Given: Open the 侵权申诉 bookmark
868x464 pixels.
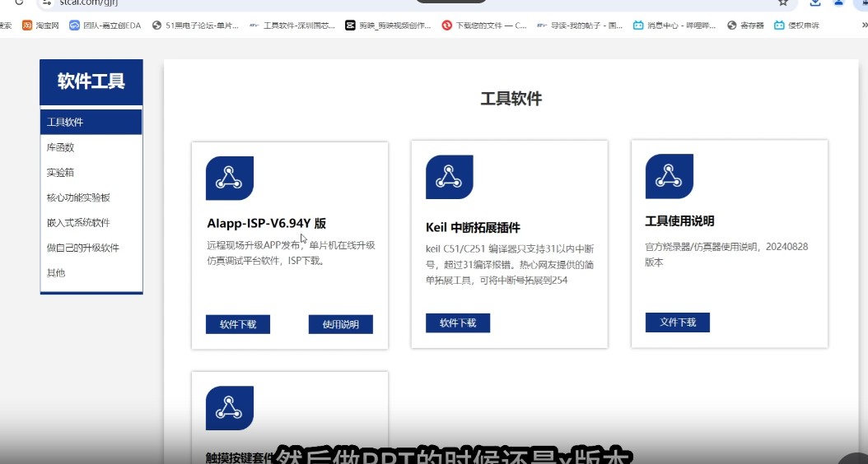Looking at the screenshot, I should coord(797,26).
